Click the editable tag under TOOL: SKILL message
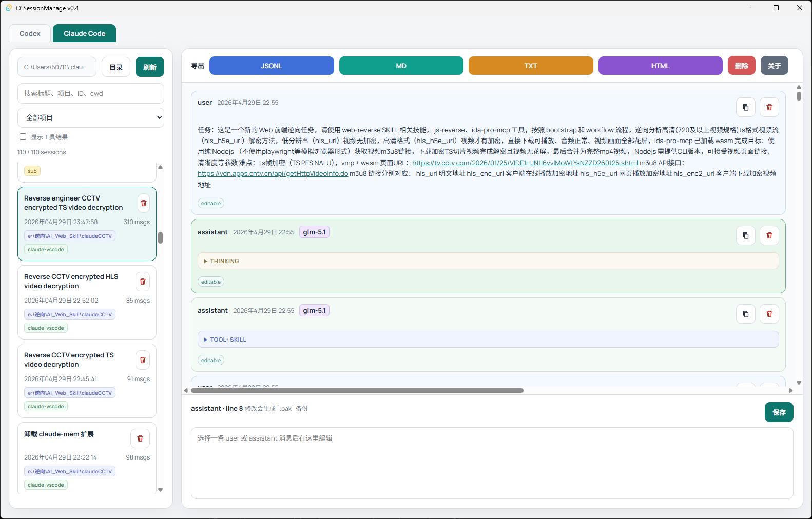This screenshot has width=812, height=519. pyautogui.click(x=211, y=361)
